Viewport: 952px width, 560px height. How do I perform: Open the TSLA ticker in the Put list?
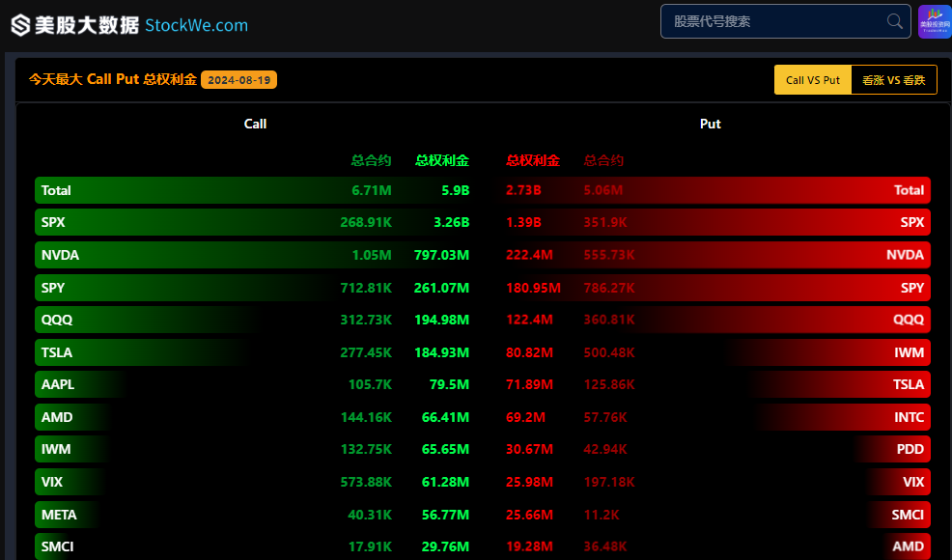(909, 384)
